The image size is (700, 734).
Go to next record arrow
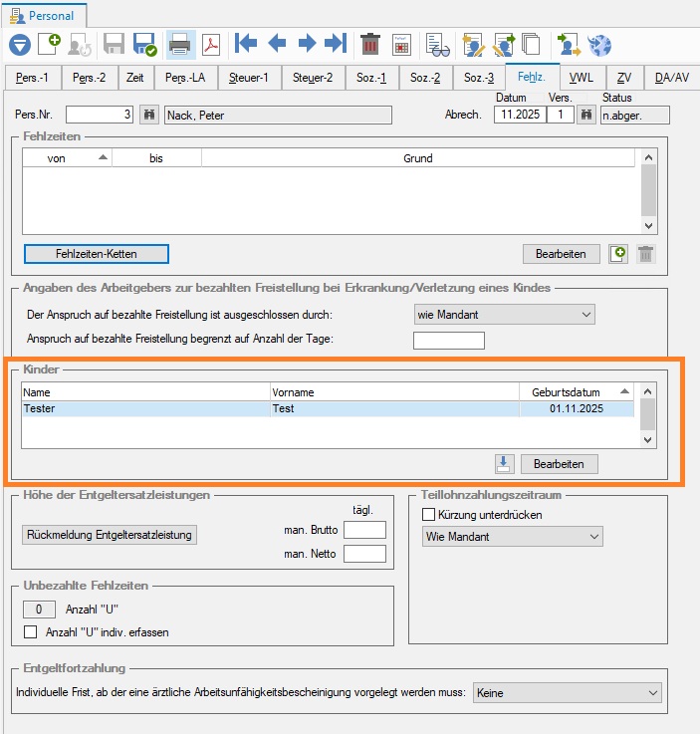[307, 44]
